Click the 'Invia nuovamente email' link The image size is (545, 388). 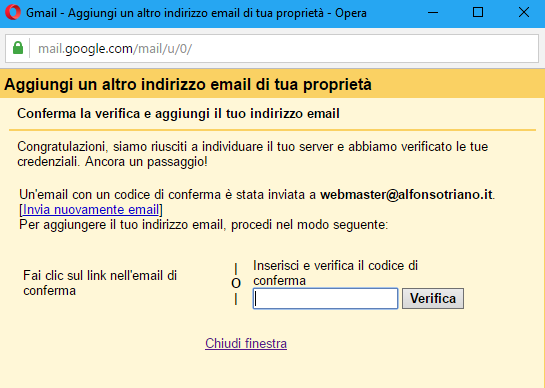tap(91, 210)
